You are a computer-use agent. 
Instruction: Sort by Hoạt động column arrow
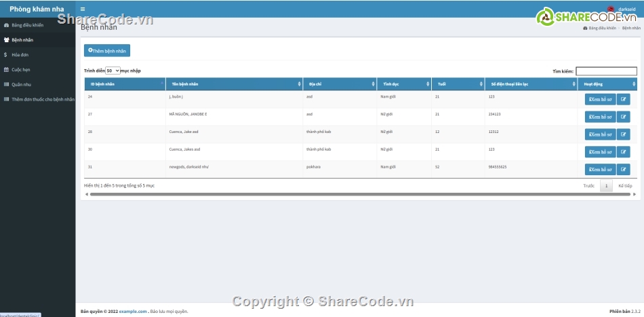[634, 84]
